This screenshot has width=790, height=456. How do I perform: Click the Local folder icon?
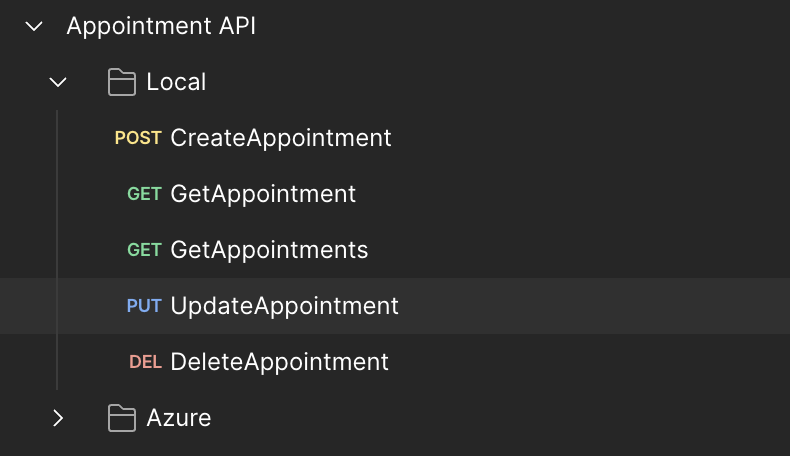point(122,82)
